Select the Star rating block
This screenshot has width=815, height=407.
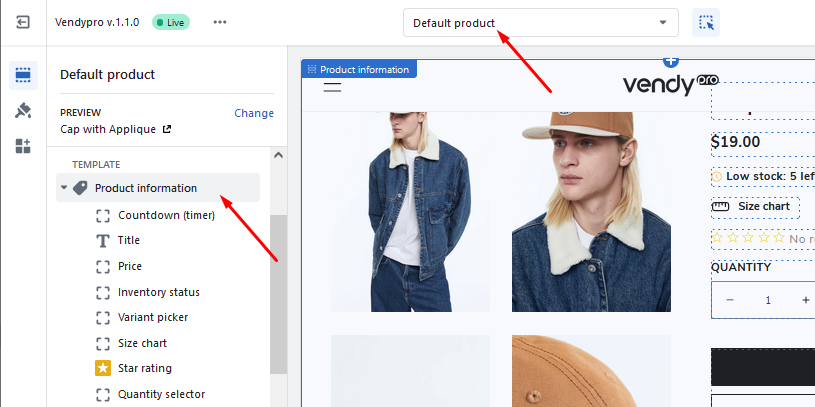tap(144, 368)
